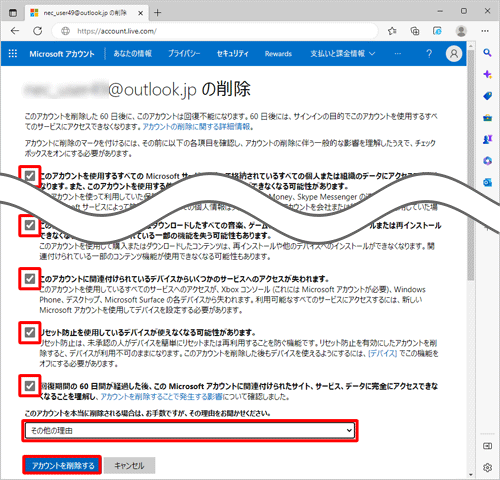Screen dimensions: 500x480
Task: Click the キャンセル button
Action: pyautogui.click(x=129, y=465)
